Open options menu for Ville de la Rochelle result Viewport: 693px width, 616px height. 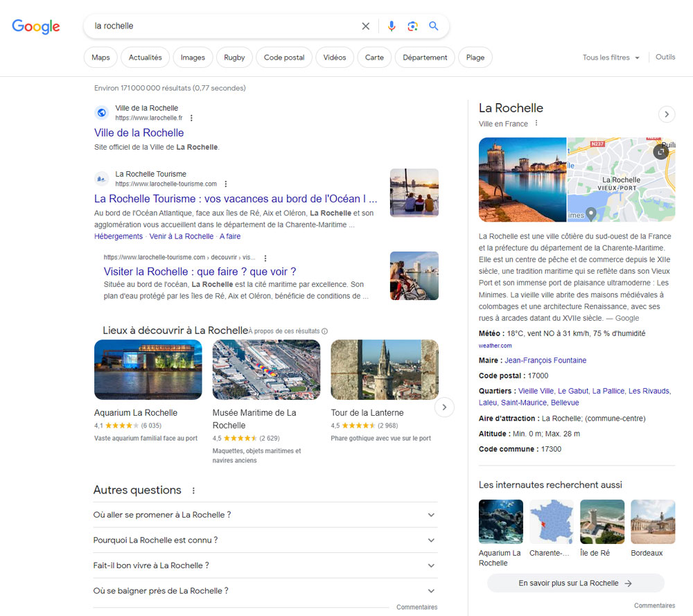click(x=191, y=118)
